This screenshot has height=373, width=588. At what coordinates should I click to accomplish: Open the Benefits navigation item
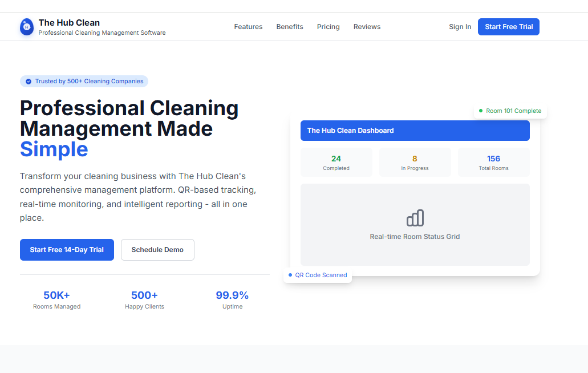point(289,26)
